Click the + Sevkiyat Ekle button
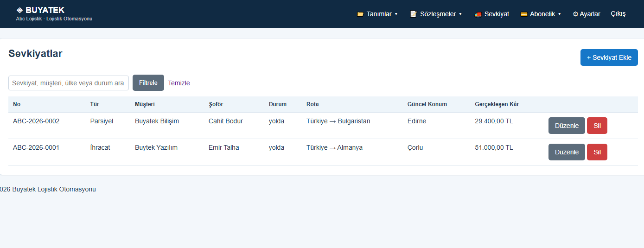The height and width of the screenshot is (248, 644). point(609,57)
